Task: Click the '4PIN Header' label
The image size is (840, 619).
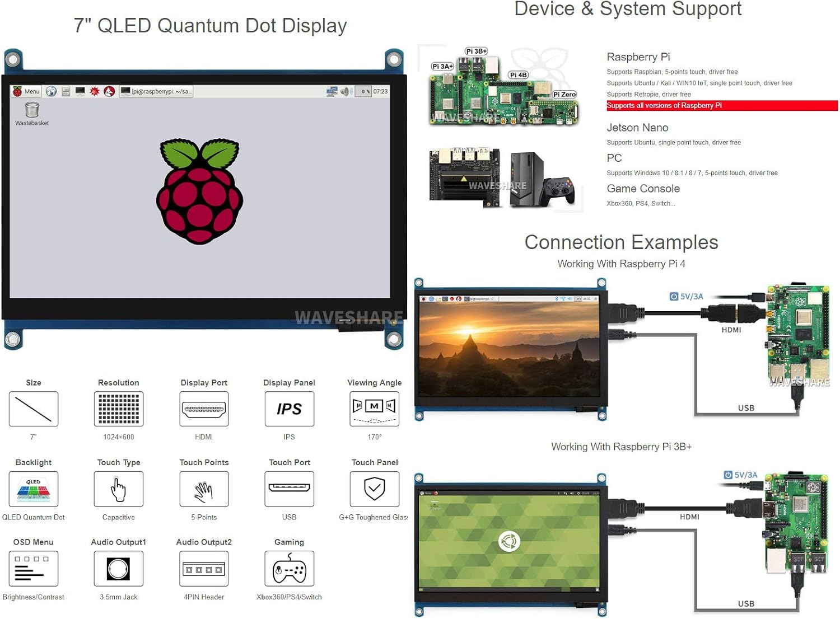Action: pos(204,597)
